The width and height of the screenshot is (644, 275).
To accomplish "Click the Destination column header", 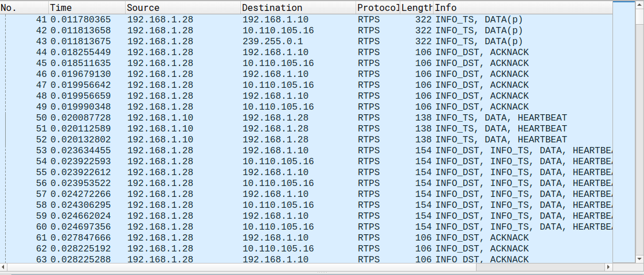I will point(297,7).
